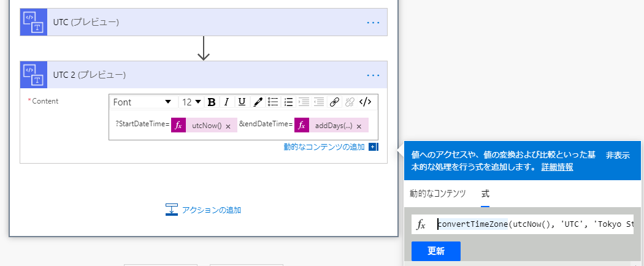This screenshot has width=644, height=266.
Task: Collapse the UTC 2 (プレビュー) action header
Action: tap(204, 75)
